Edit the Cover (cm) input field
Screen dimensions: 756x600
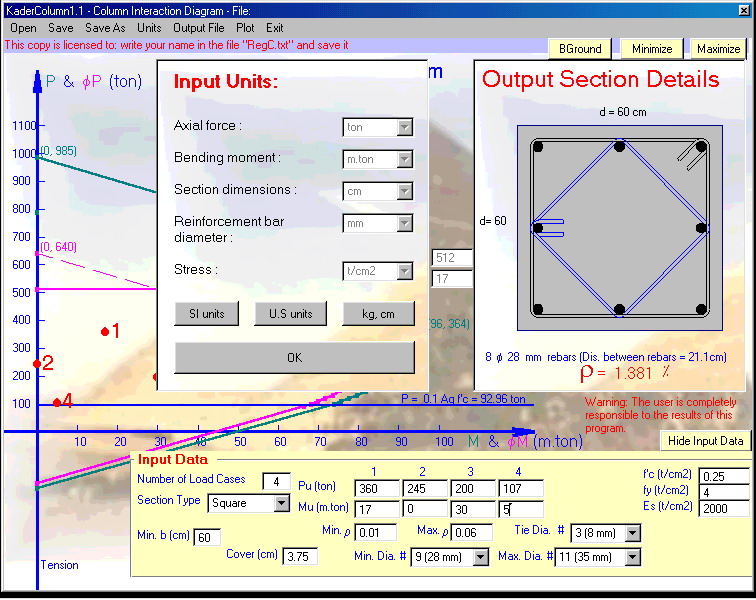click(300, 556)
